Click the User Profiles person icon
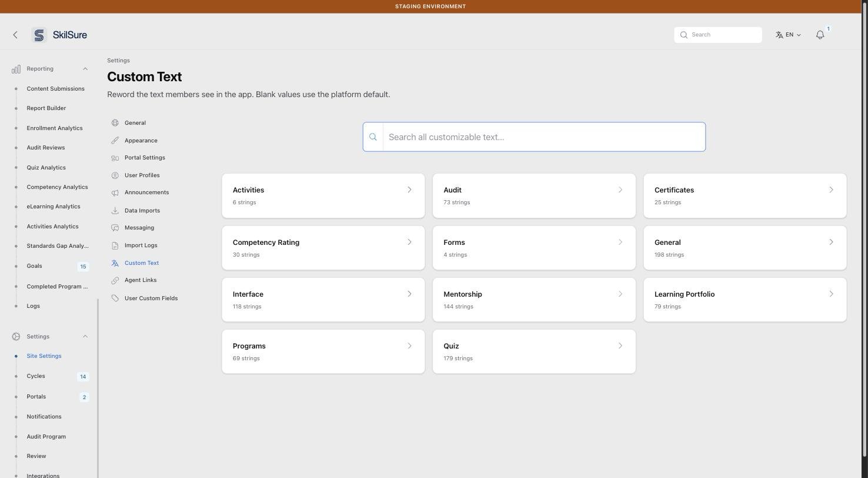This screenshot has height=478, width=868. point(115,175)
